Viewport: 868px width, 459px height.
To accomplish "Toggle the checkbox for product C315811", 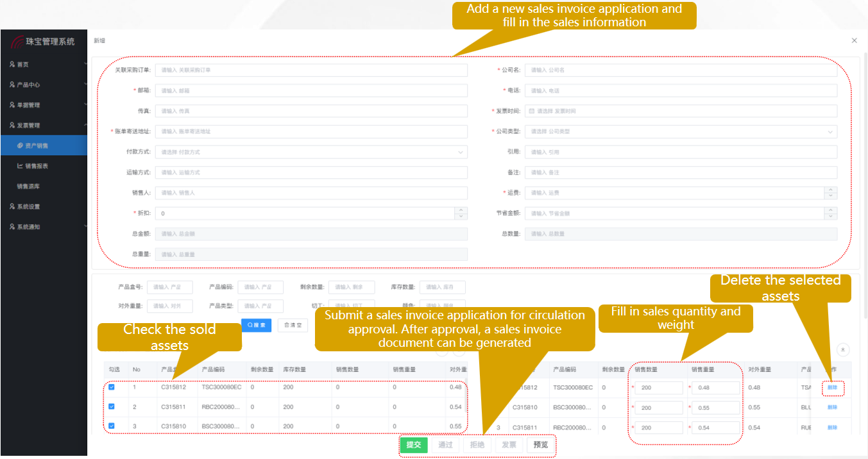I will pyautogui.click(x=111, y=407).
